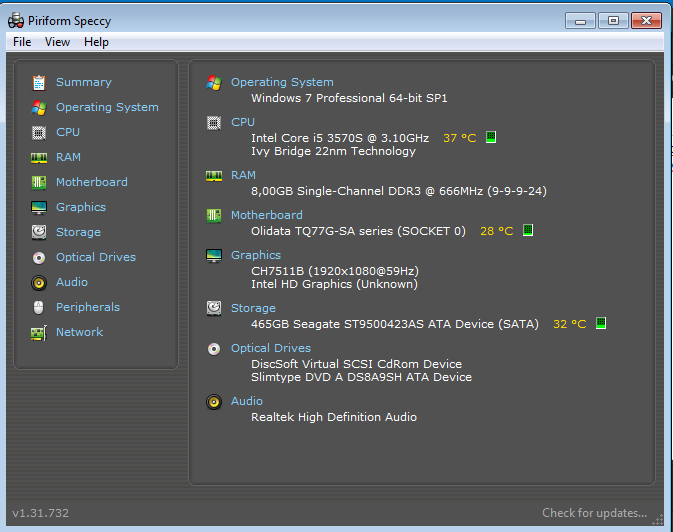Click 'Realtek High Definition Audio' text
The image size is (673, 532).
click(x=334, y=417)
